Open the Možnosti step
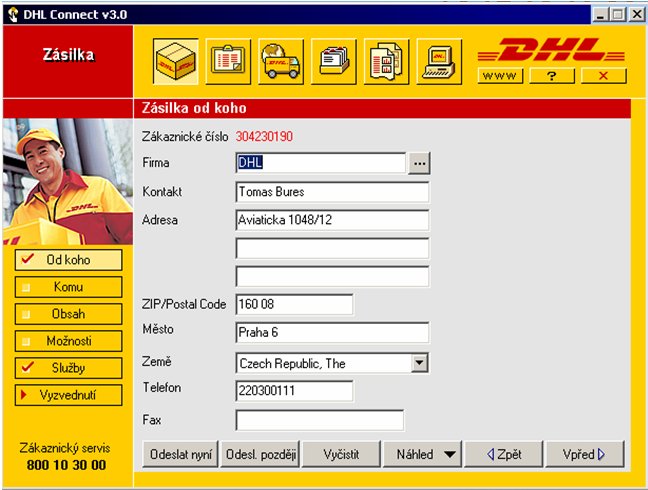 pos(69,341)
